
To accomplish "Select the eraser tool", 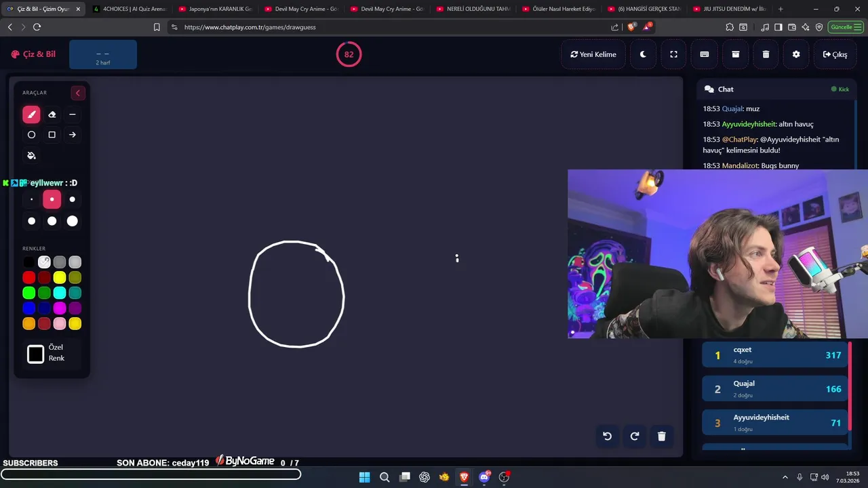I will [52, 115].
